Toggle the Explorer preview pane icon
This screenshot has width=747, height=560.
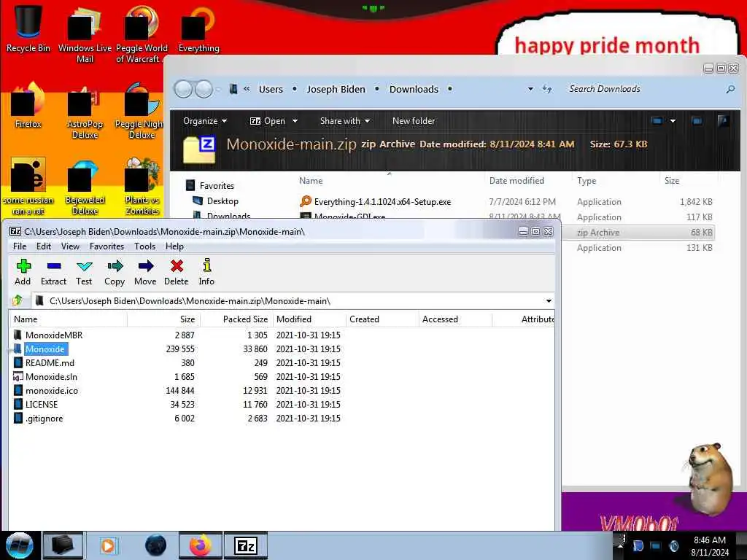697,121
